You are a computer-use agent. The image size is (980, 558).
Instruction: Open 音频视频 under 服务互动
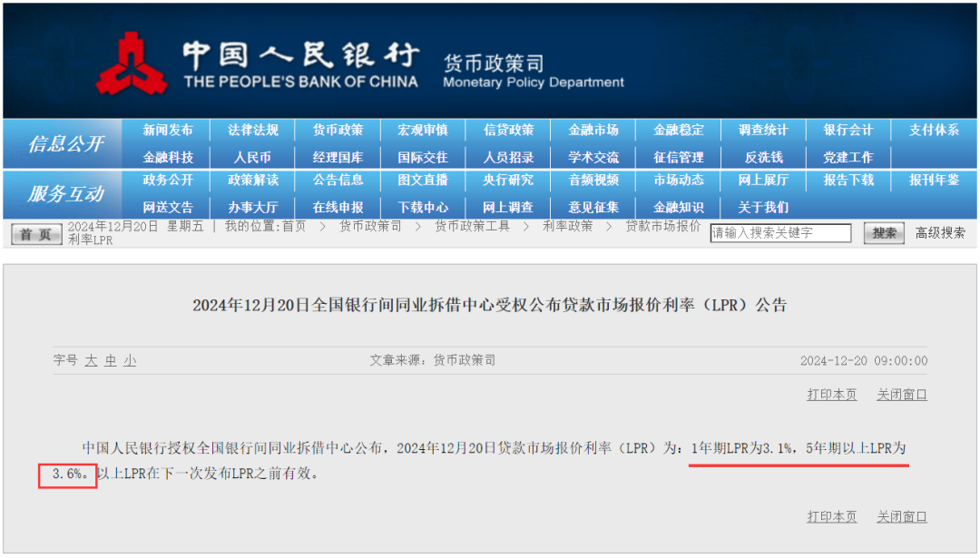[593, 180]
